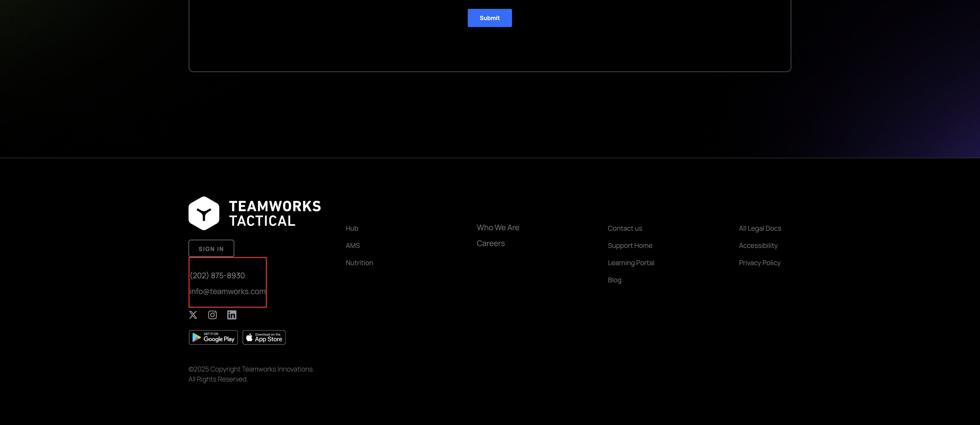Click the Teamworks Tactical hexagon logo
The image size is (980, 425).
tap(204, 213)
